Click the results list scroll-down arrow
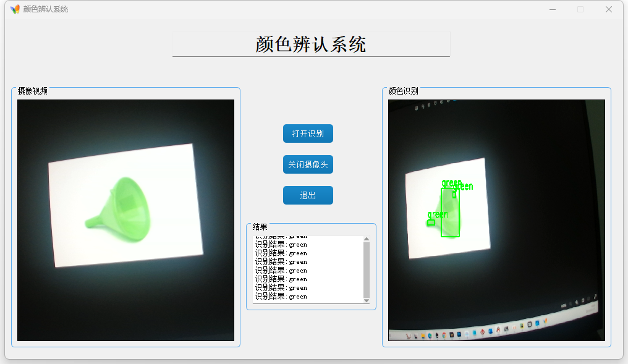This screenshot has width=628, height=364. (367, 300)
